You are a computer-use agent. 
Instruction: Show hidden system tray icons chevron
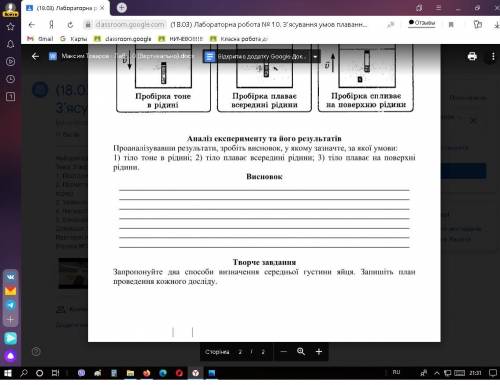point(437,373)
